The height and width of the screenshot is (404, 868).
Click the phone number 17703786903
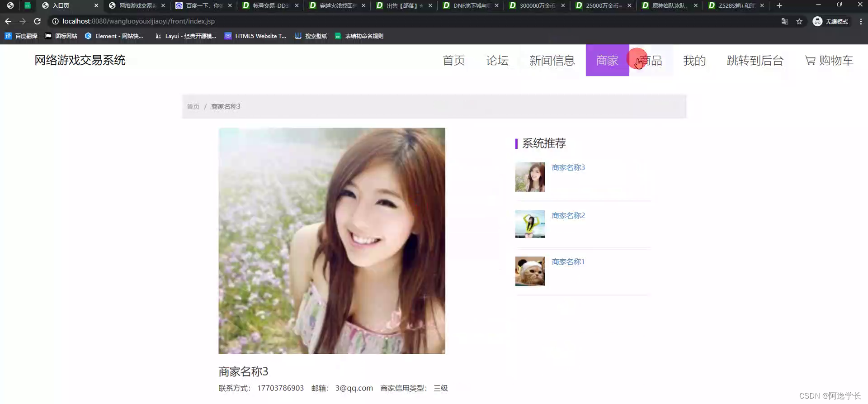280,388
